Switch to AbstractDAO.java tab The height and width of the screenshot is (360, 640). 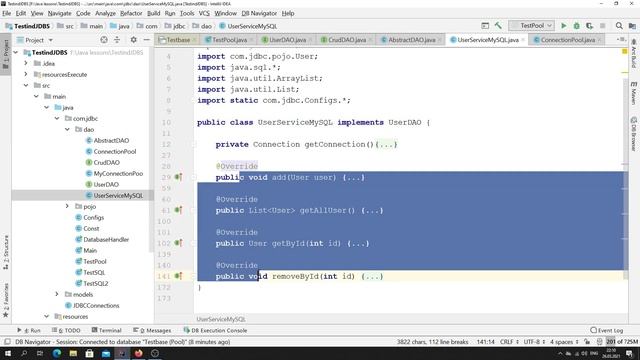411,40
